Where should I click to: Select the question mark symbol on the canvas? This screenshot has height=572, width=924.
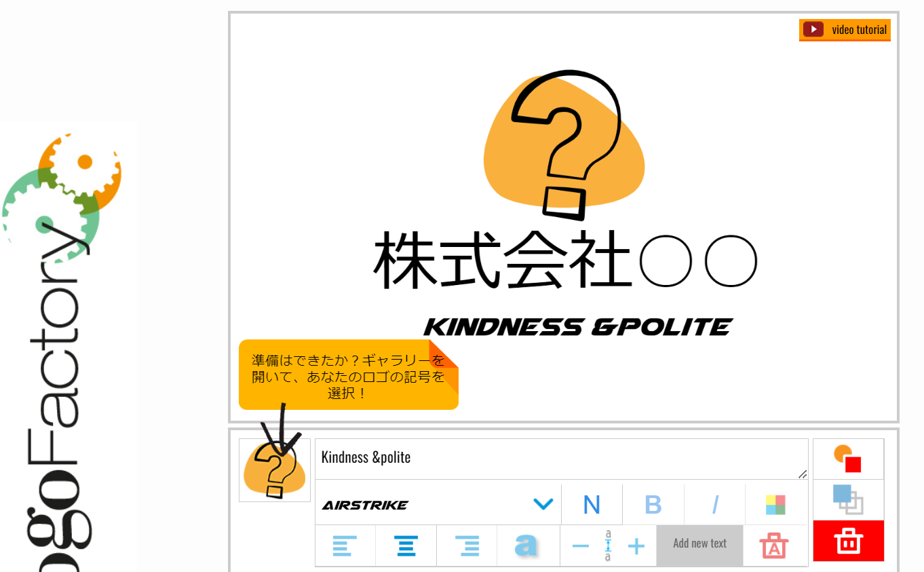pos(564,145)
